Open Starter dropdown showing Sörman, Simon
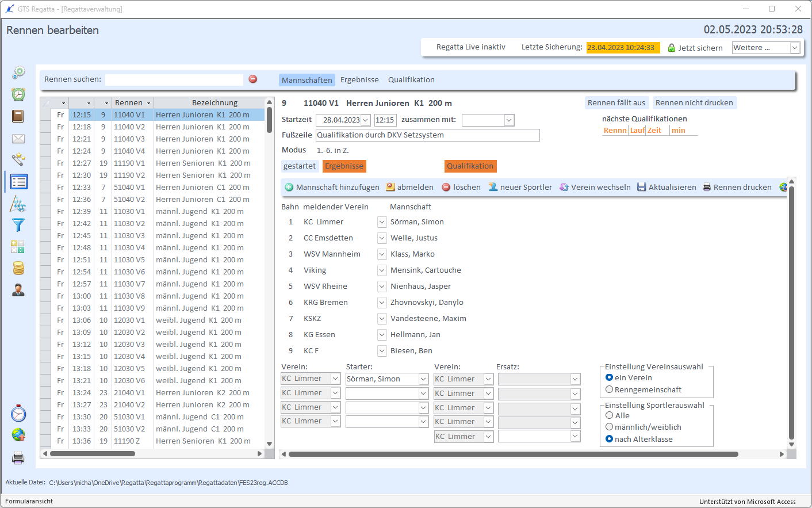812x508 pixels. tap(423, 379)
